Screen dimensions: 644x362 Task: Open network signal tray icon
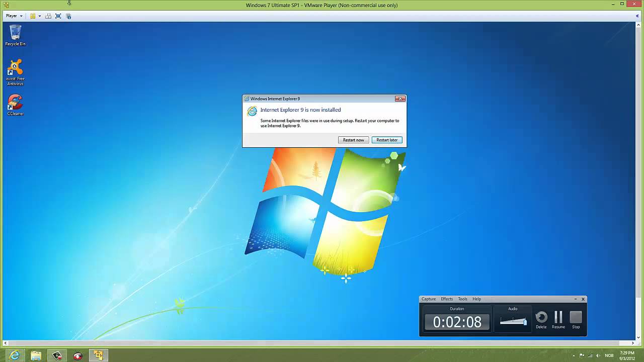(x=590, y=355)
